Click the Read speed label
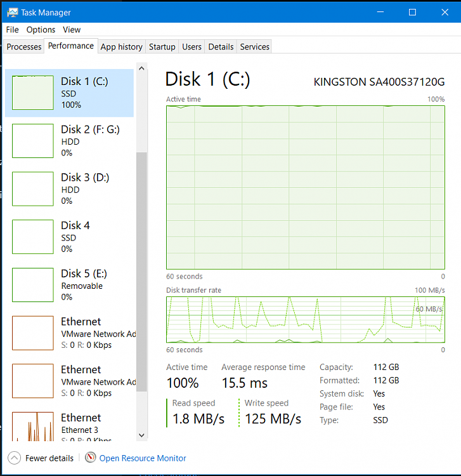The width and height of the screenshot is (461, 476). pos(194,403)
